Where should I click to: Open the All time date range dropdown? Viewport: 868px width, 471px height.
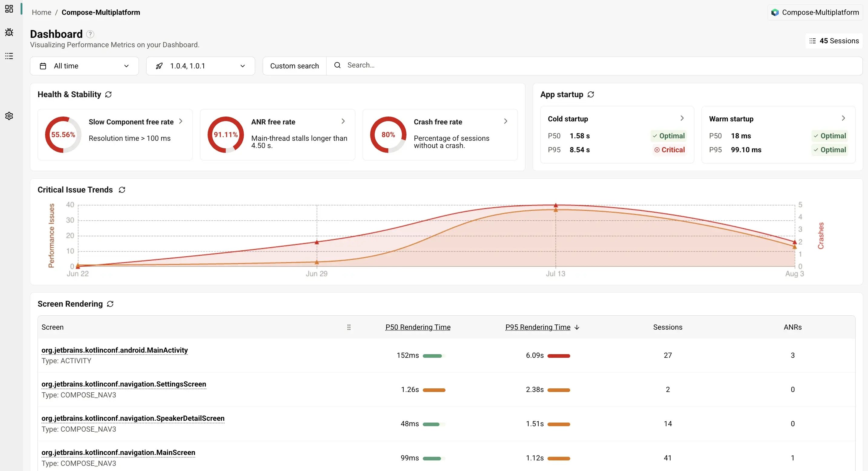(84, 66)
